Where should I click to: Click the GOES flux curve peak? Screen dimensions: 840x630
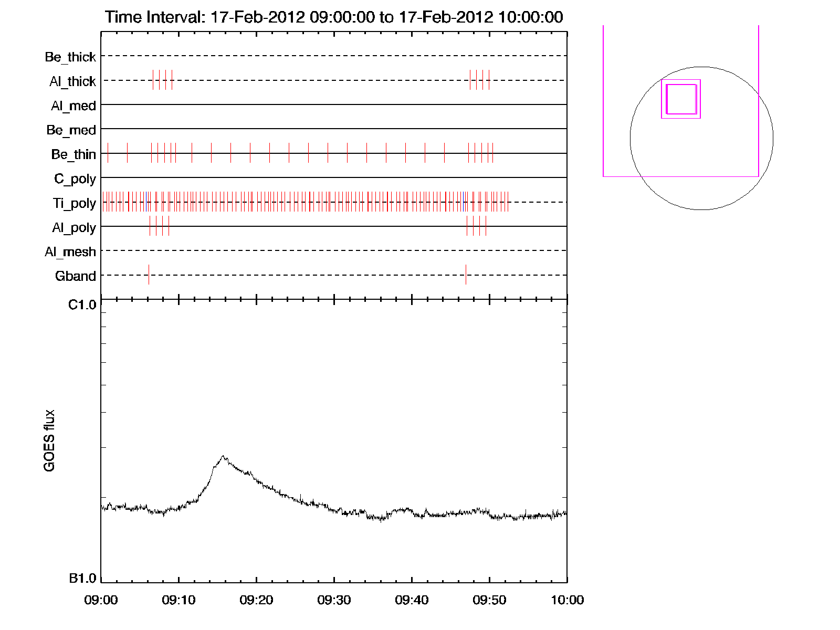[x=223, y=456]
